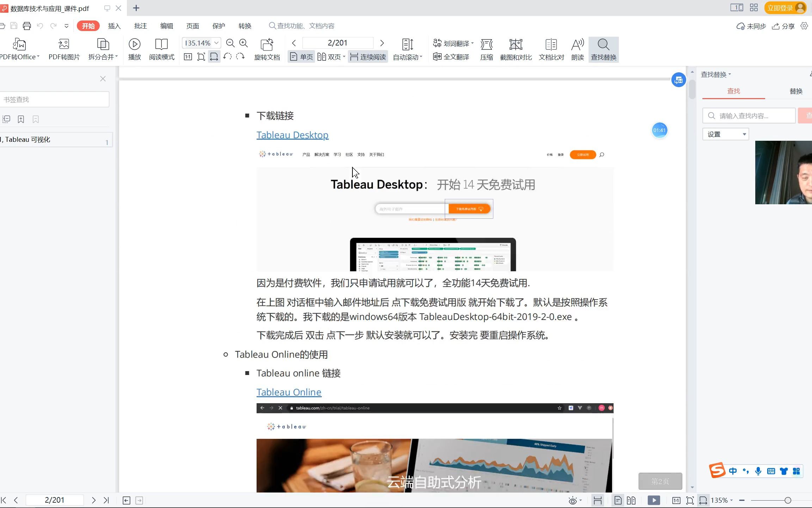Expand all bookmarks icon in sidebar
Viewport: 812px width, 508px height.
(x=6, y=119)
